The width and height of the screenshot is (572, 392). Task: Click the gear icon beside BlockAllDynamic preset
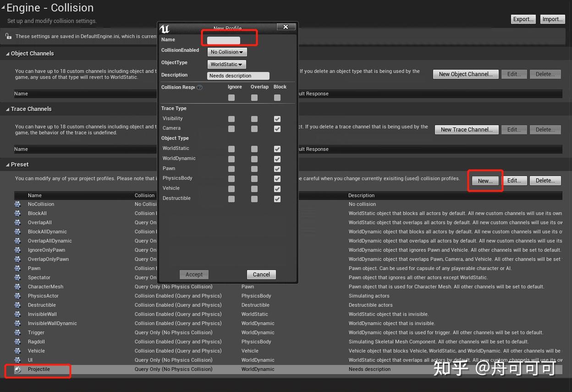tap(17, 232)
